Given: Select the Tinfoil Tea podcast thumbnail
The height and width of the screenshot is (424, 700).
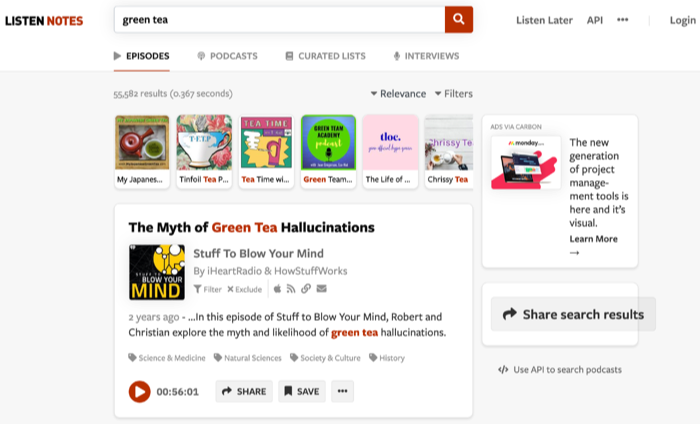Looking at the screenshot, I should click(204, 151).
